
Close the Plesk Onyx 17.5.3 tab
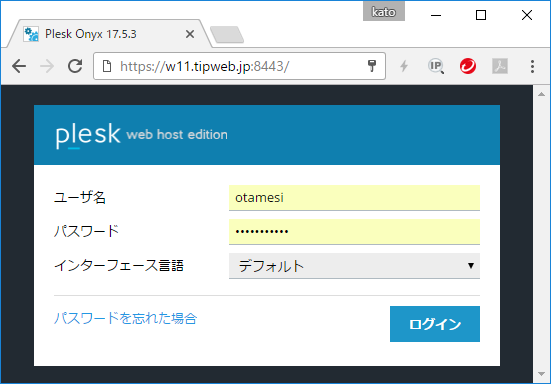pos(190,34)
